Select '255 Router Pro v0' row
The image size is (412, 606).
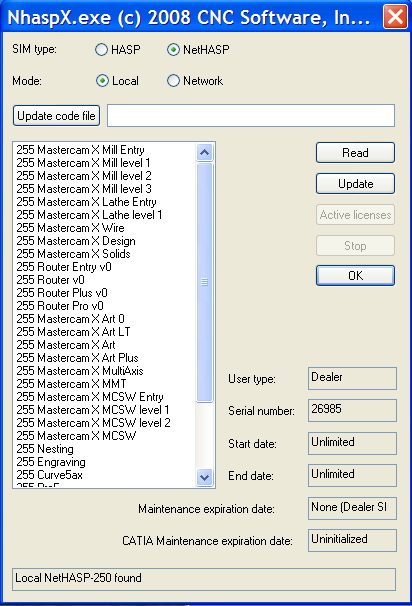(104, 306)
